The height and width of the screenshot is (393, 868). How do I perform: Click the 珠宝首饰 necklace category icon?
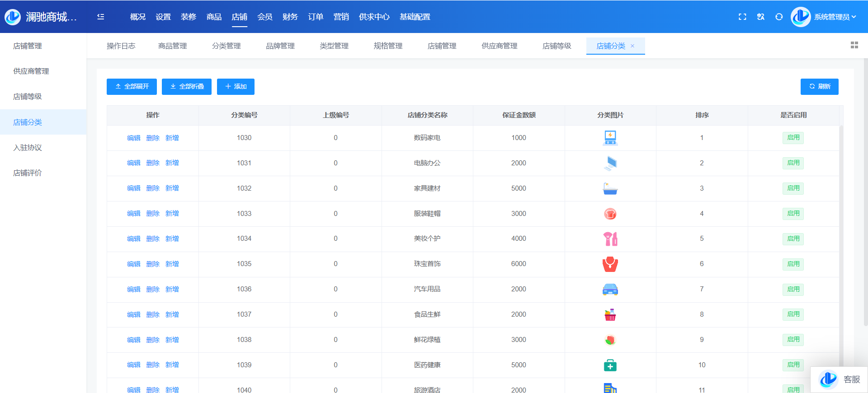610,264
